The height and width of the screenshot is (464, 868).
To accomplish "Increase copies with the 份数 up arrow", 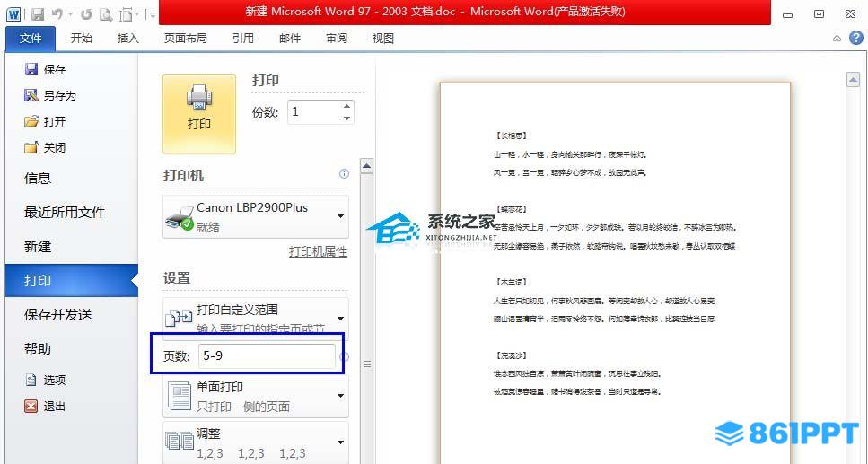I will (x=347, y=106).
